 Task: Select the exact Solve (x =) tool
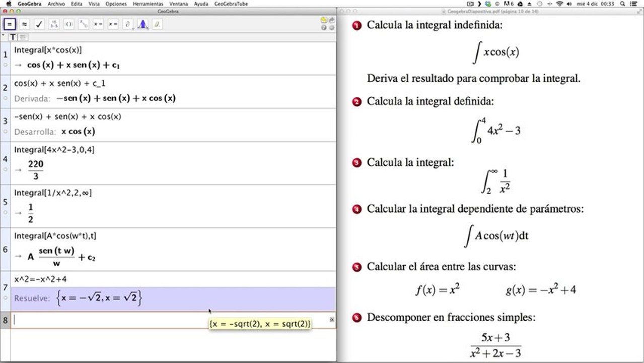[x=98, y=24]
